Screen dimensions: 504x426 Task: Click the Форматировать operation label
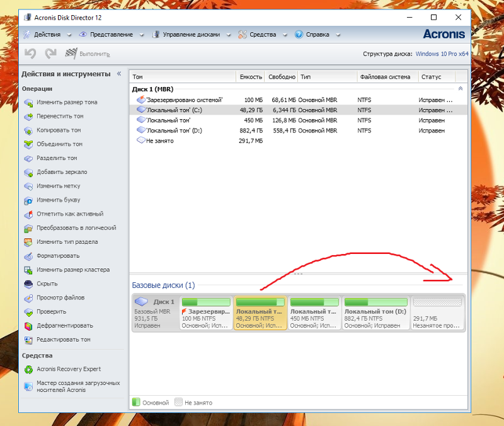(58, 256)
